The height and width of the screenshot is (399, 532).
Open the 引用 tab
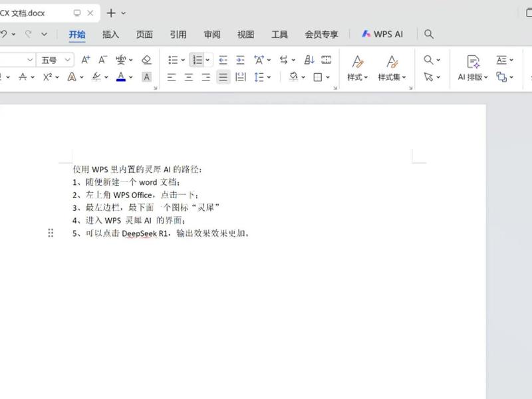coord(178,35)
